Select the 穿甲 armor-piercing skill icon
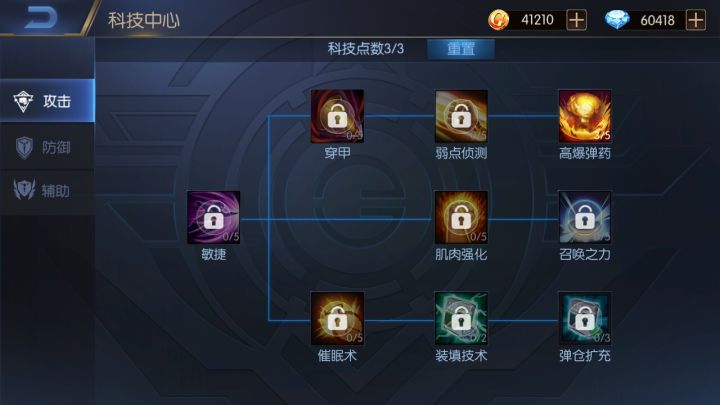 coord(337,116)
